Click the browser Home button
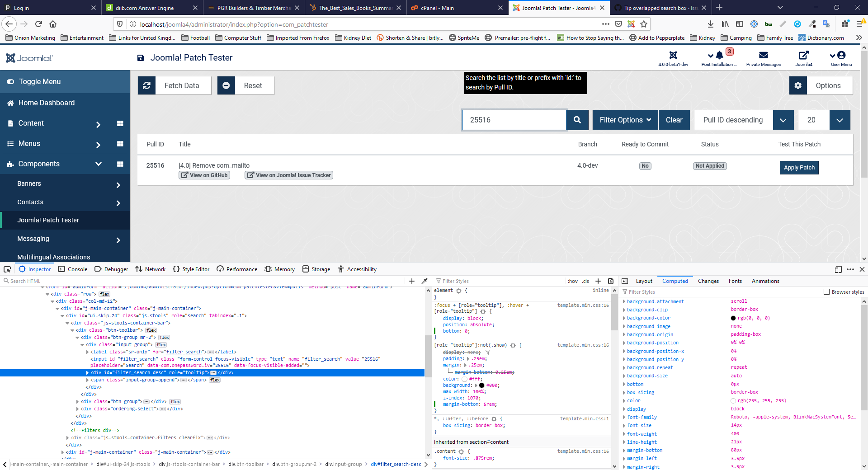 [x=53, y=24]
